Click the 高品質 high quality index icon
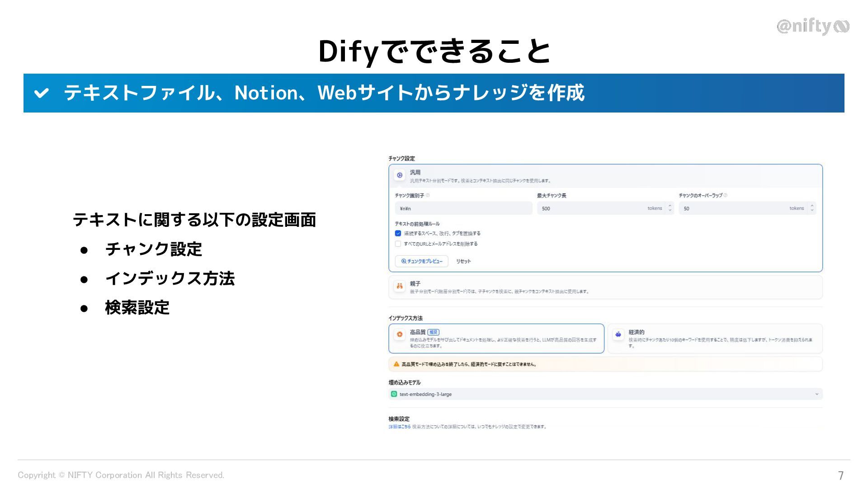Screen dimensions: 868x488 [400, 334]
